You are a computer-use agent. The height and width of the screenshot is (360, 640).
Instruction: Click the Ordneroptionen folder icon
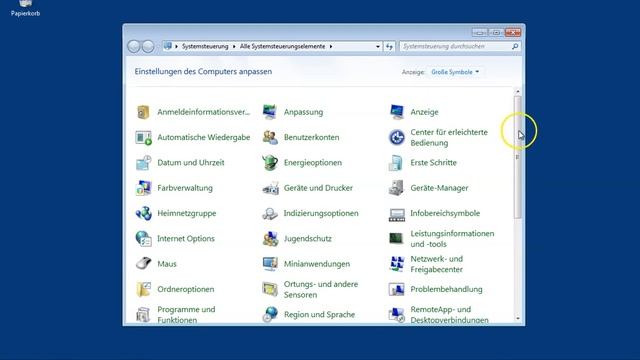143,289
